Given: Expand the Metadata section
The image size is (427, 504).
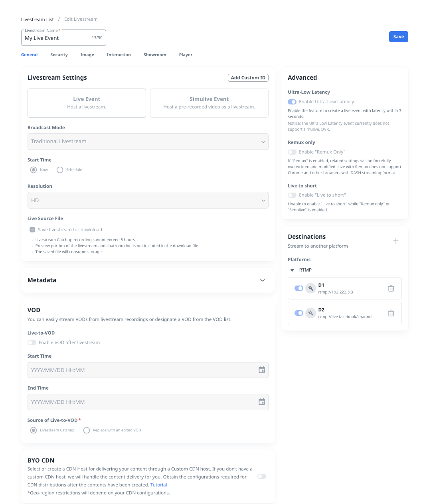Looking at the screenshot, I should tap(262, 280).
